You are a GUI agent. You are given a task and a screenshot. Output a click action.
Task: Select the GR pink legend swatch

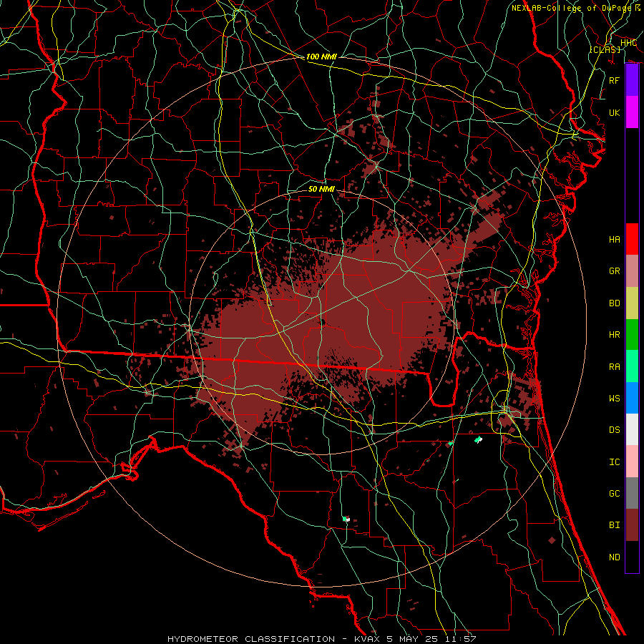(632, 270)
